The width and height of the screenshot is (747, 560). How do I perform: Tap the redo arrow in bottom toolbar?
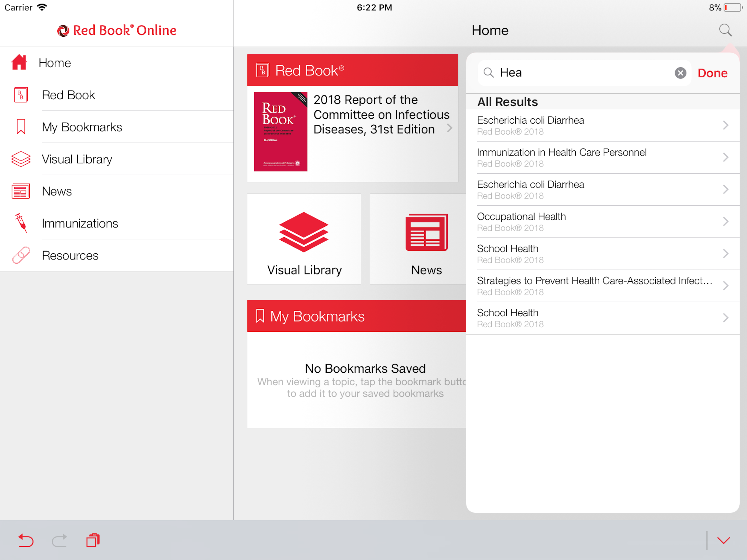[x=59, y=540]
